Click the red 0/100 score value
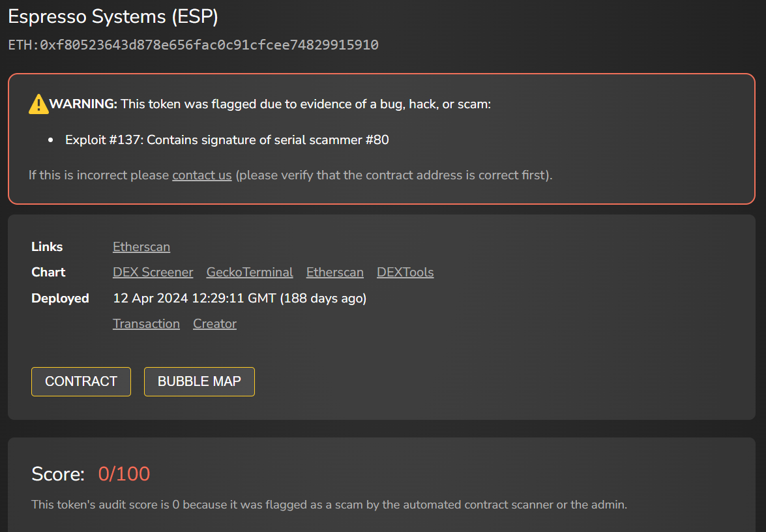This screenshot has height=532, width=766. point(124,474)
